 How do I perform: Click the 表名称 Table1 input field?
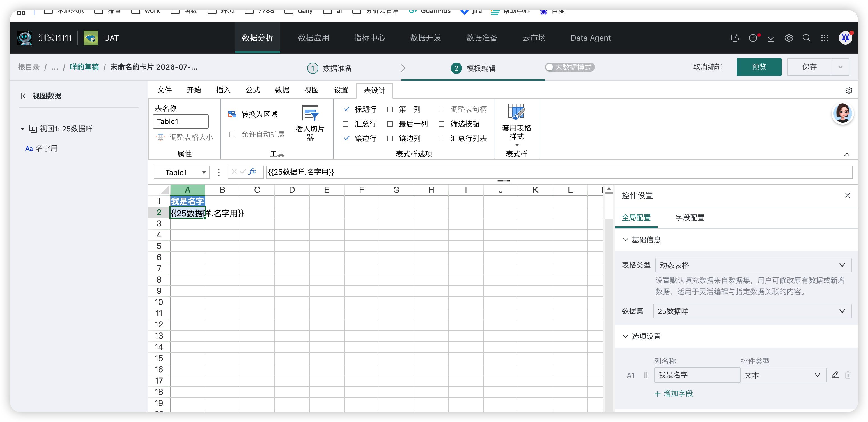(x=181, y=121)
